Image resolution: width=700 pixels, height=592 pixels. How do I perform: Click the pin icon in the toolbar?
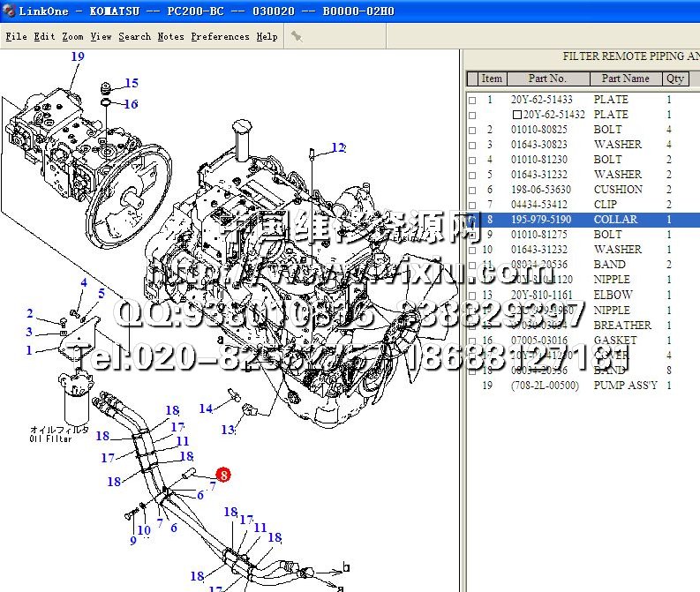(297, 37)
